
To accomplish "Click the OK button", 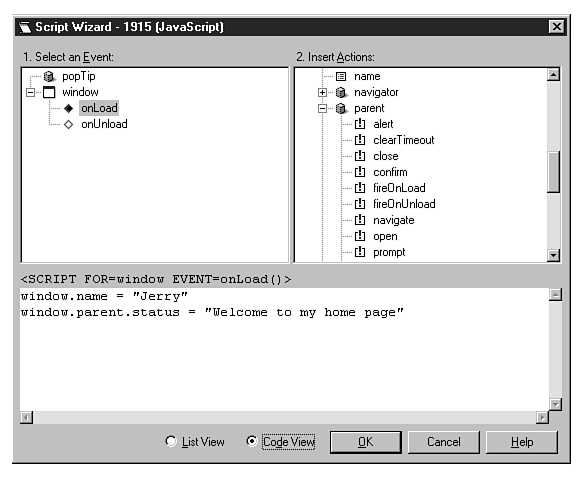I will pos(366,442).
